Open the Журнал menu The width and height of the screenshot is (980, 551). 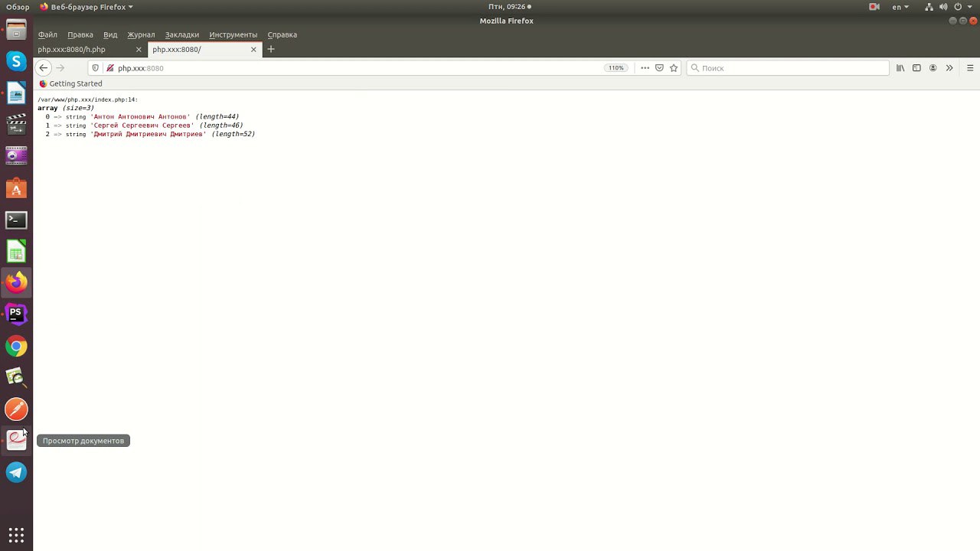pyautogui.click(x=141, y=34)
